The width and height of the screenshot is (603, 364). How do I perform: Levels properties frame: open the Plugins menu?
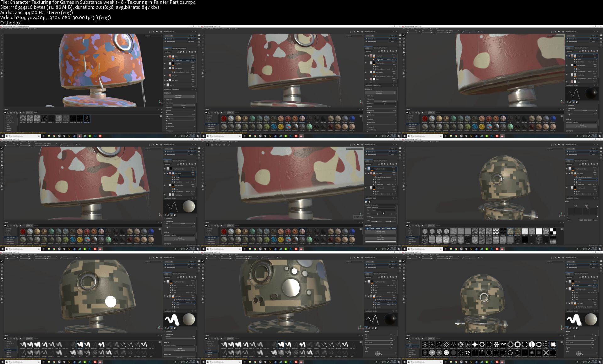pos(432,142)
